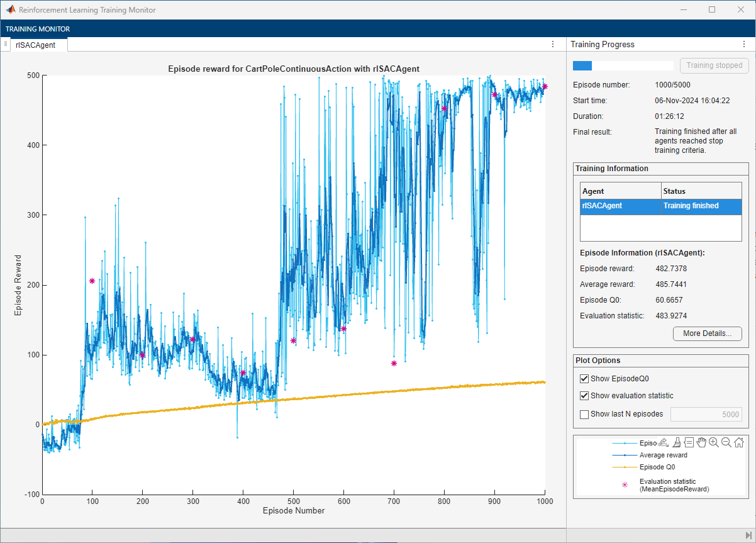Select the data brushing tool icon
The width and height of the screenshot is (756, 543).
click(x=676, y=442)
